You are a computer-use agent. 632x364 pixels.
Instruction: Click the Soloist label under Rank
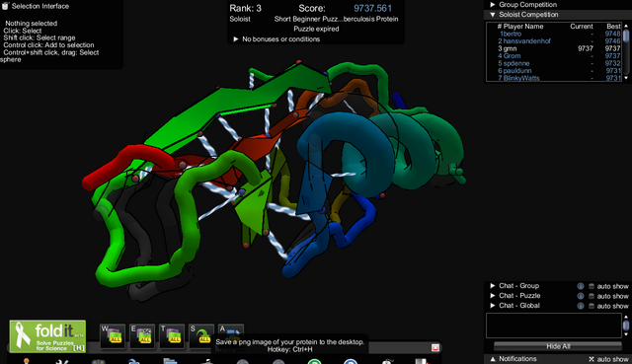(x=240, y=19)
